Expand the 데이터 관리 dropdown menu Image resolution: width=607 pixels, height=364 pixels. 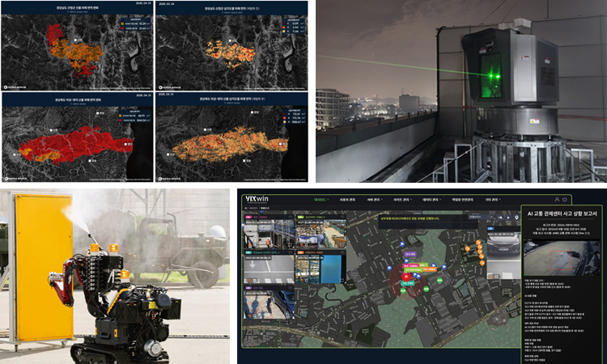430,199
